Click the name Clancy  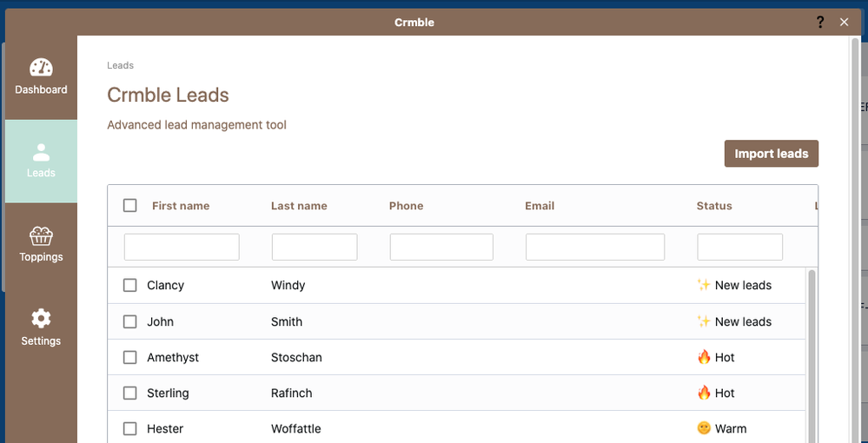pyautogui.click(x=165, y=285)
